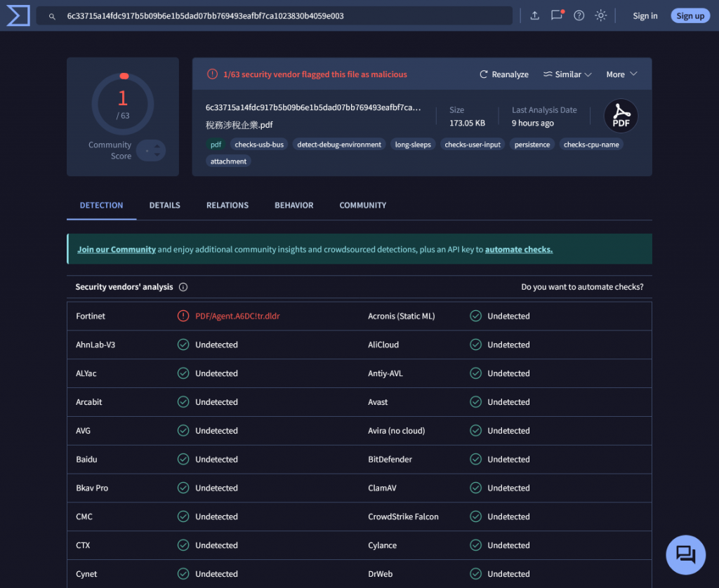
Task: Click the Sign in link
Action: click(645, 15)
